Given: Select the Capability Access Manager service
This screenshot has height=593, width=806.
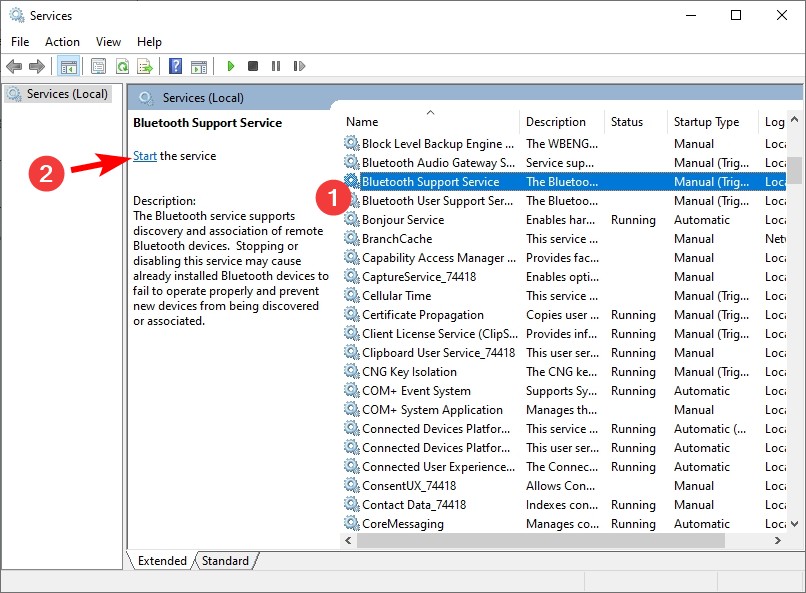Looking at the screenshot, I should point(564,257).
